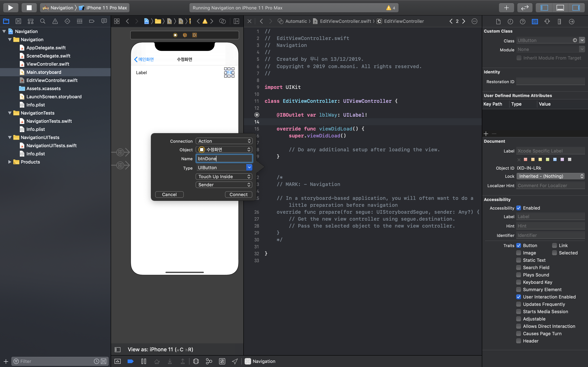The width and height of the screenshot is (588, 367).
Task: Open the Connection Action dropdown
Action: pos(224,141)
